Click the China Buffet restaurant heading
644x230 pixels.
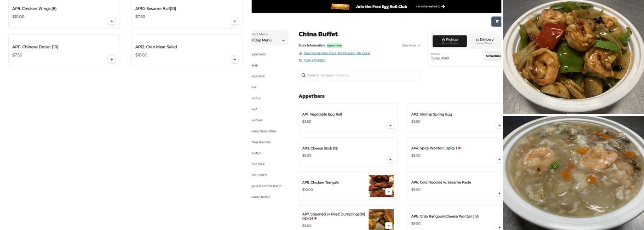(x=318, y=34)
